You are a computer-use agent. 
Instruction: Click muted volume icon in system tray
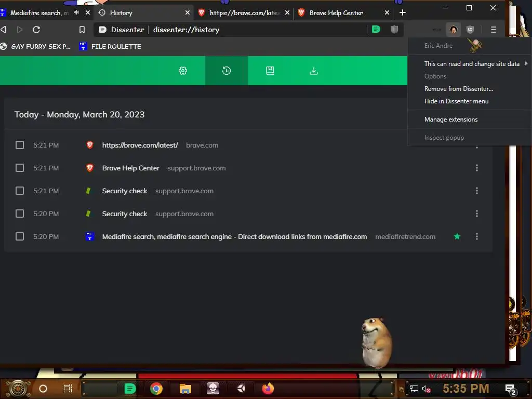tap(426, 389)
